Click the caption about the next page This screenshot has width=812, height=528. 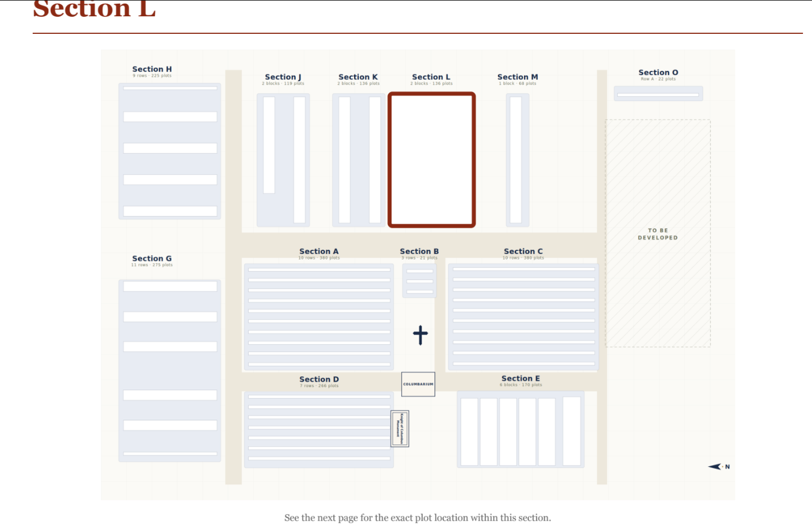(417, 518)
